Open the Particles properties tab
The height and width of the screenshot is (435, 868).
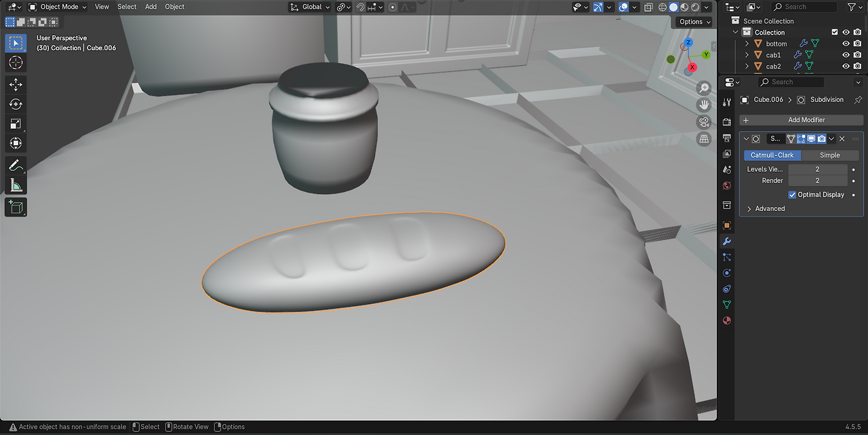(727, 257)
